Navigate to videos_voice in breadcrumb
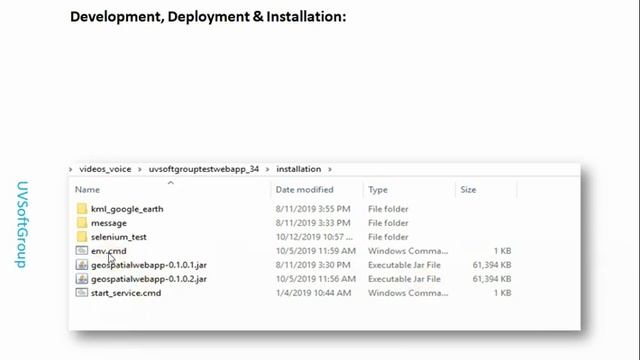Image resolution: width=640 pixels, height=360 pixels. pos(105,169)
